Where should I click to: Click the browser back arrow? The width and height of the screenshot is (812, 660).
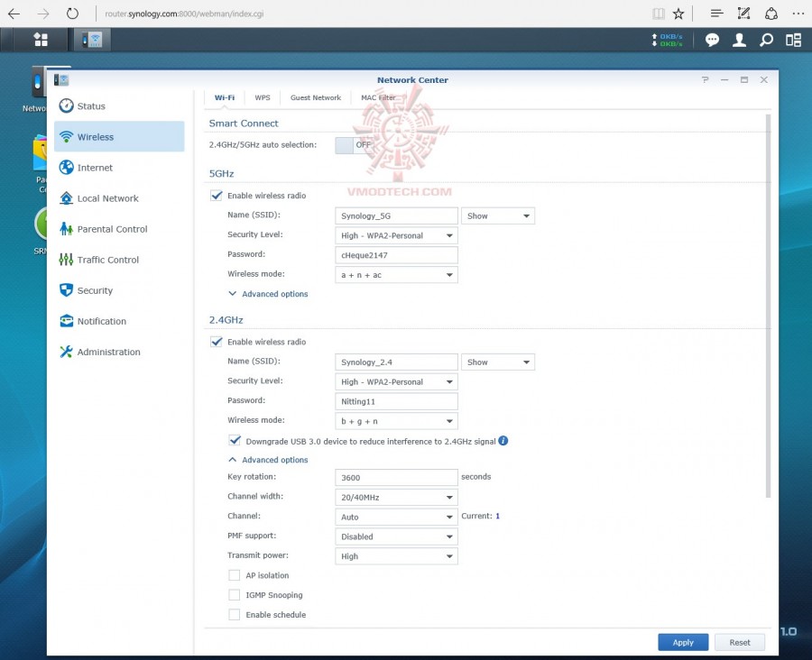[14, 14]
